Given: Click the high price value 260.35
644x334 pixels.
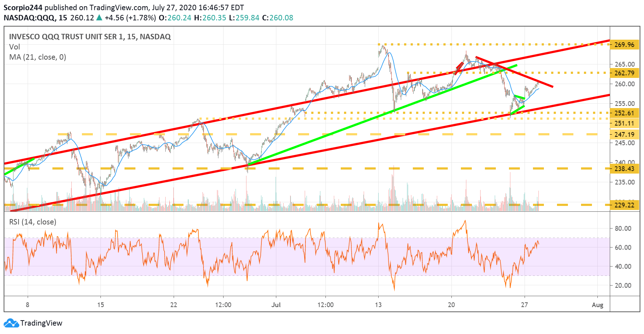Looking at the screenshot, I should coord(214,18).
